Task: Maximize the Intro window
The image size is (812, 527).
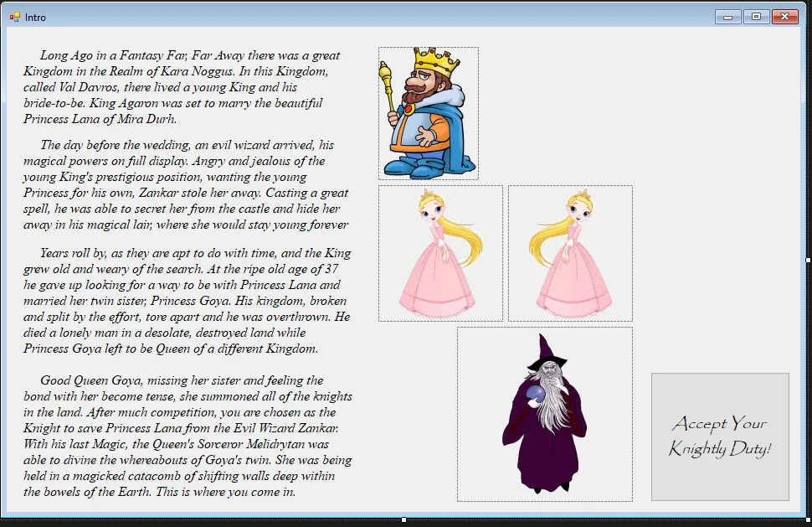Action: tap(756, 17)
